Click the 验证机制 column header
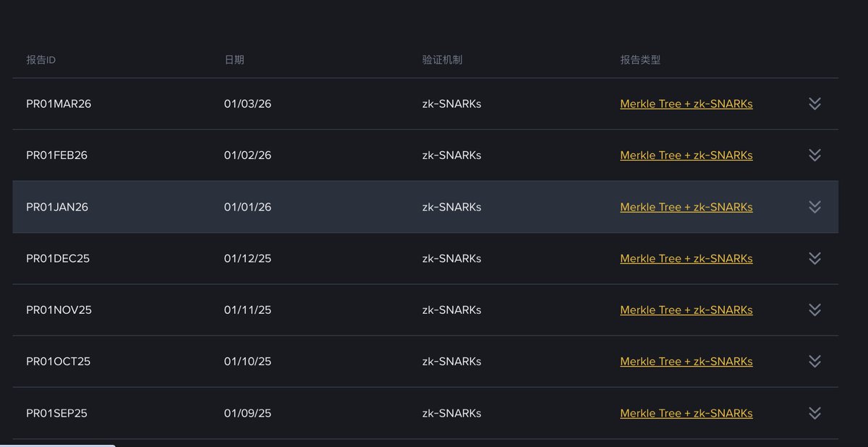 coord(442,60)
